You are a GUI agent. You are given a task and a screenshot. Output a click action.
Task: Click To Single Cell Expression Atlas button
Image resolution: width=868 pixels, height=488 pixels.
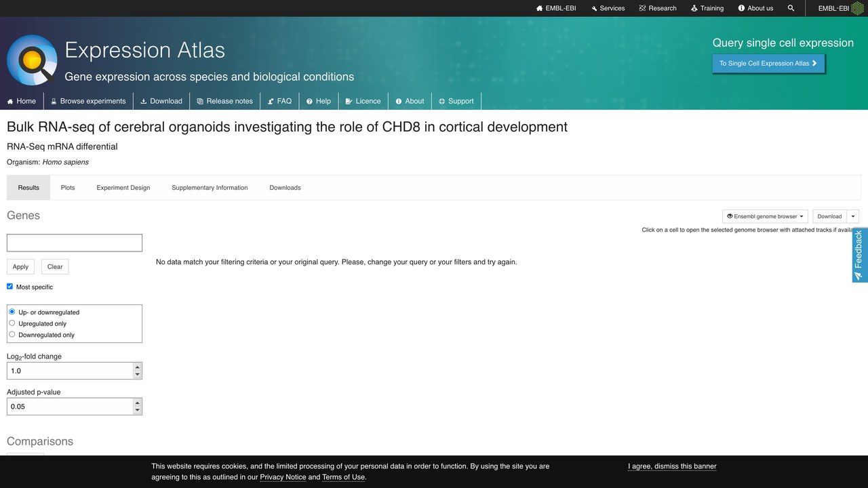pyautogui.click(x=768, y=63)
